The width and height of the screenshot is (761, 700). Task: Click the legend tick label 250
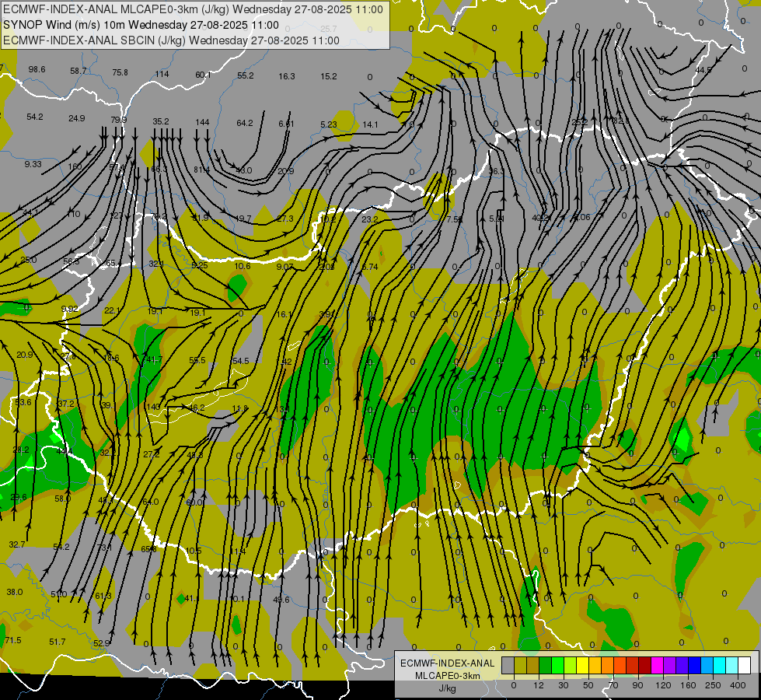(x=713, y=685)
